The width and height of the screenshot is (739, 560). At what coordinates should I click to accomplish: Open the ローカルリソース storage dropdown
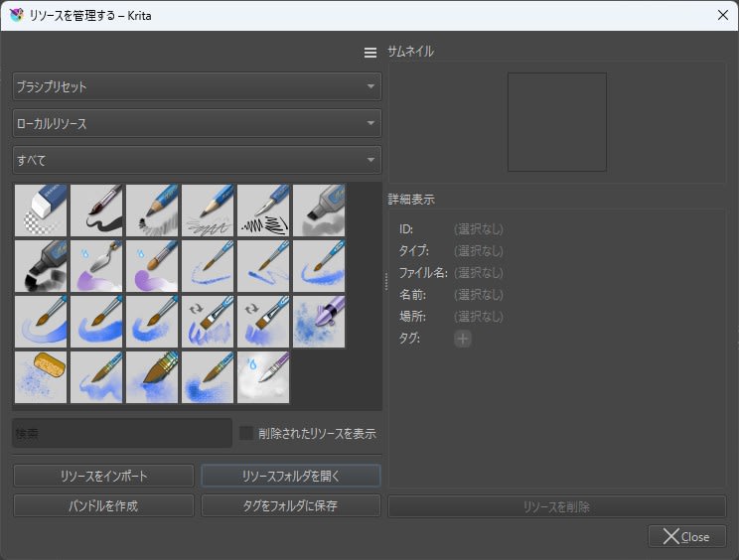click(197, 123)
